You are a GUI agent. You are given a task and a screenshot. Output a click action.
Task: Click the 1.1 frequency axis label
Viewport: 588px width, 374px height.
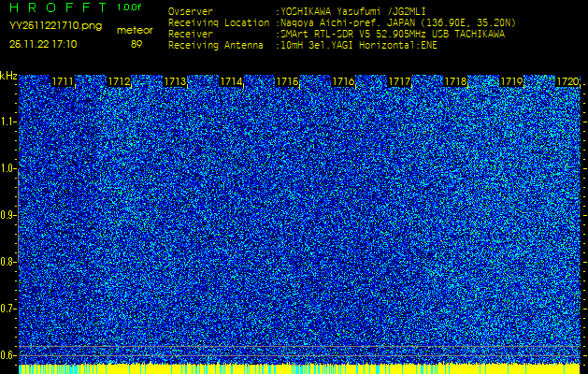pos(8,122)
